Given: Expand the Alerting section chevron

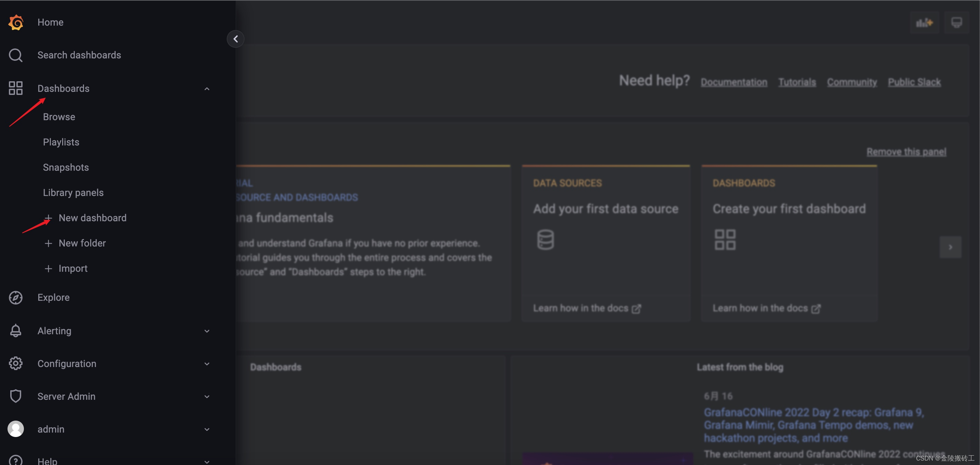Looking at the screenshot, I should pyautogui.click(x=207, y=331).
